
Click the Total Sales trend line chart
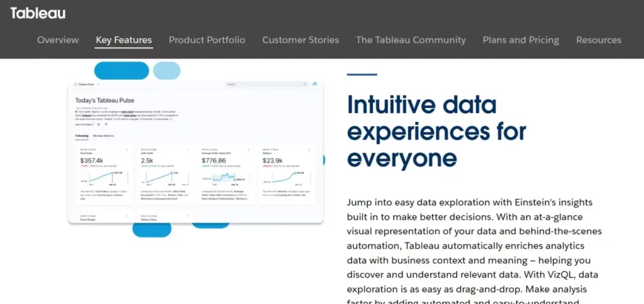click(105, 178)
